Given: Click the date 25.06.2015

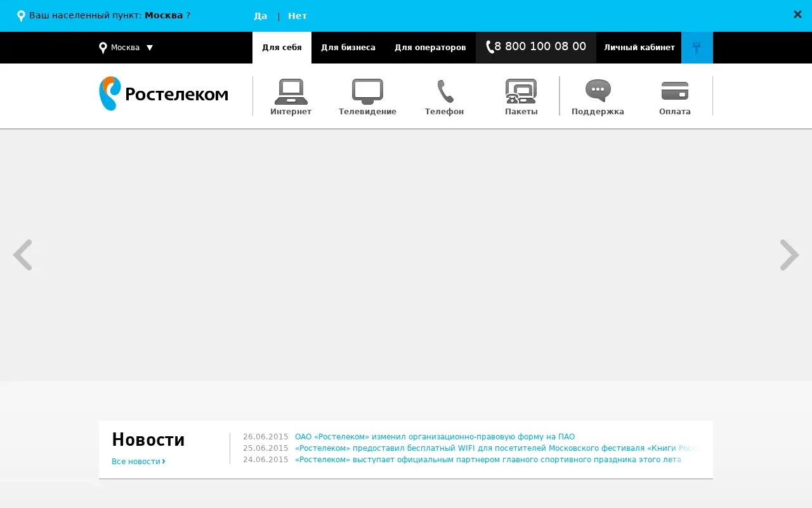Looking at the screenshot, I should point(266,448).
